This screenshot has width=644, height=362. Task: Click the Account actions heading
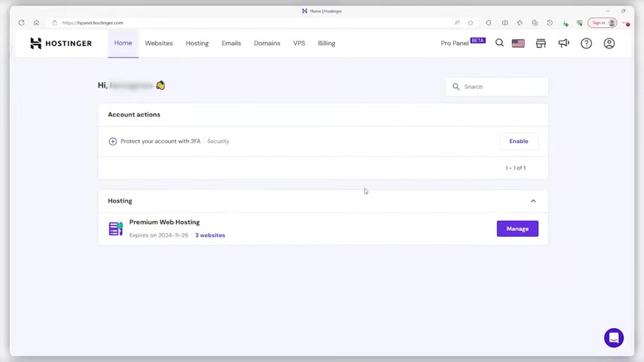click(134, 115)
